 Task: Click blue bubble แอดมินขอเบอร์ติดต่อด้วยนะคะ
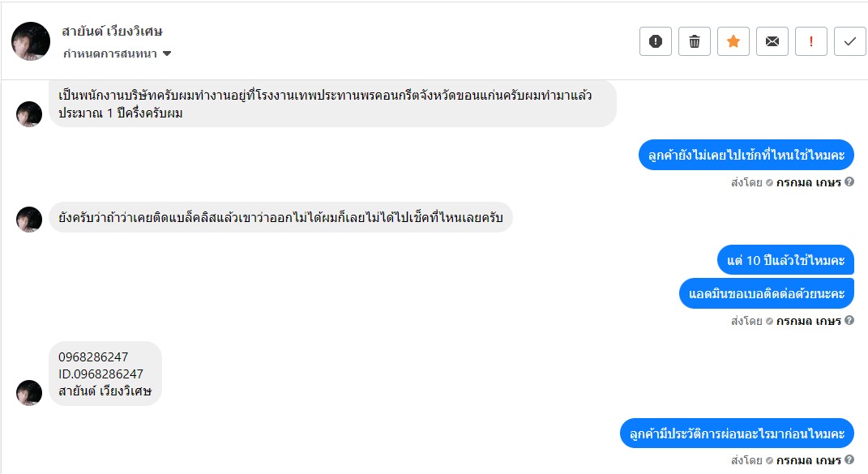(766, 293)
